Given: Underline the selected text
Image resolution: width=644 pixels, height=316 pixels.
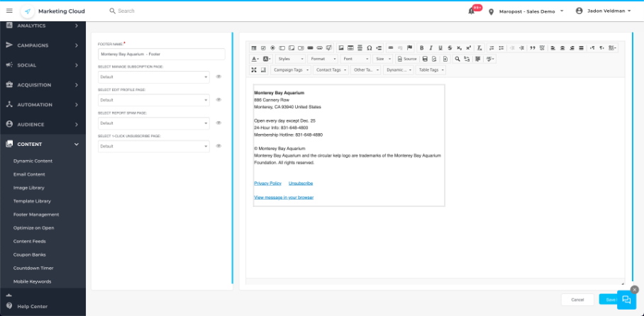Looking at the screenshot, I should pos(440,48).
